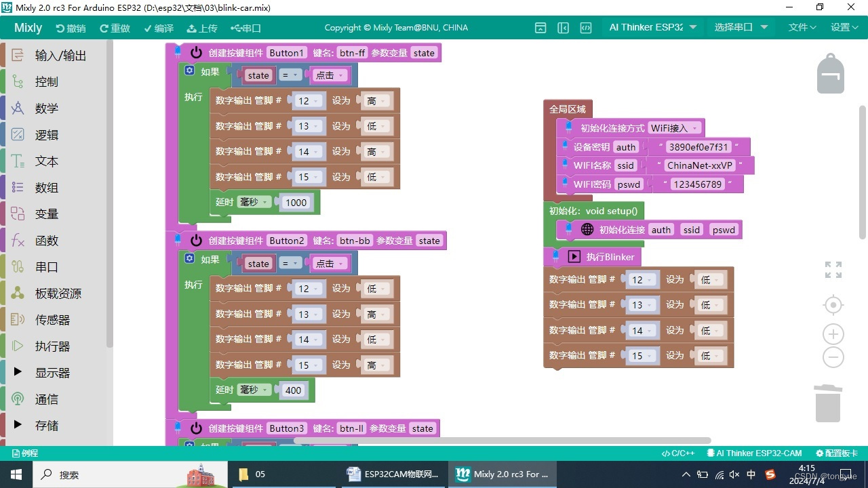The height and width of the screenshot is (488, 868).
Task: Zoom in on the workspace
Action: 833,334
